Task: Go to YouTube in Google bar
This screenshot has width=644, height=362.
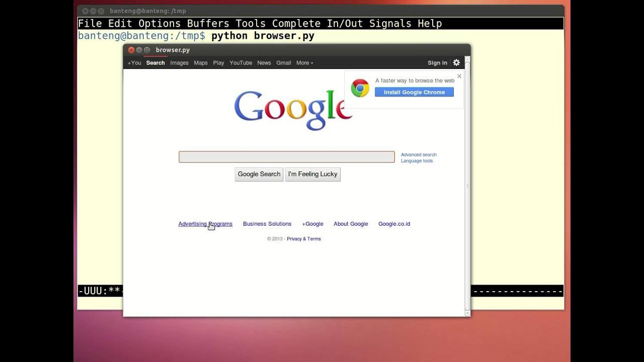Action: [240, 63]
